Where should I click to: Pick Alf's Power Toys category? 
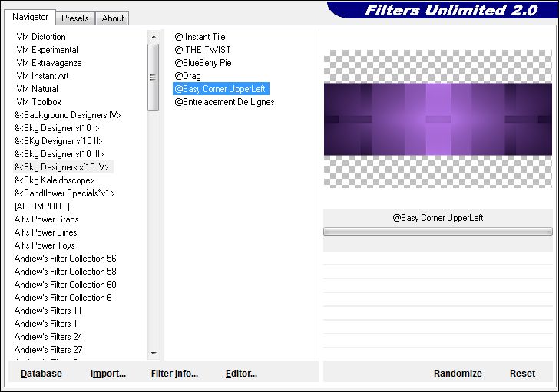tap(45, 245)
